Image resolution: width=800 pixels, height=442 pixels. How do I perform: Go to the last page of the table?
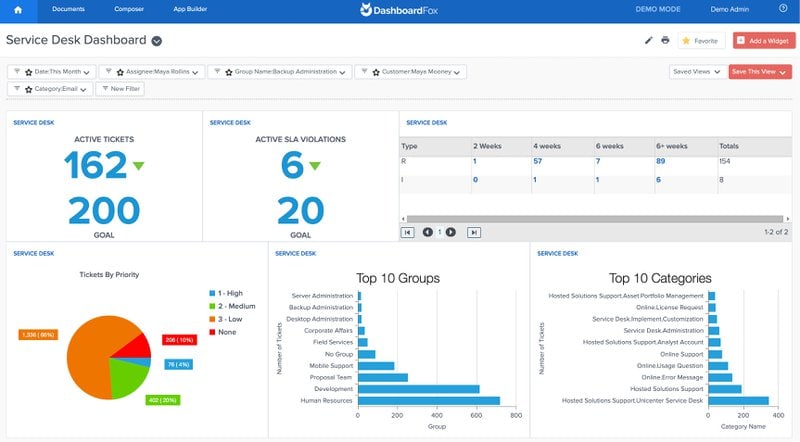pyautogui.click(x=474, y=232)
